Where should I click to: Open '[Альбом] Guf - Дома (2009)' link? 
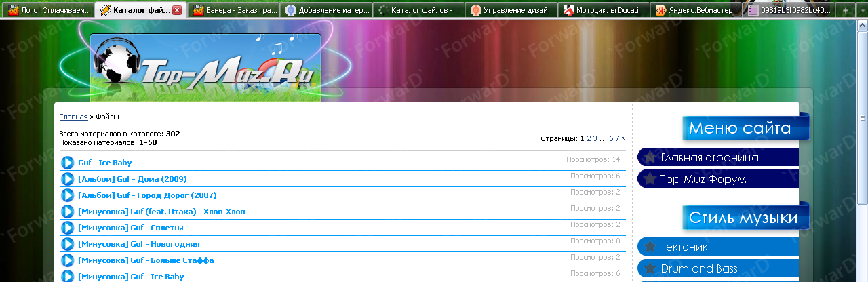(132, 179)
